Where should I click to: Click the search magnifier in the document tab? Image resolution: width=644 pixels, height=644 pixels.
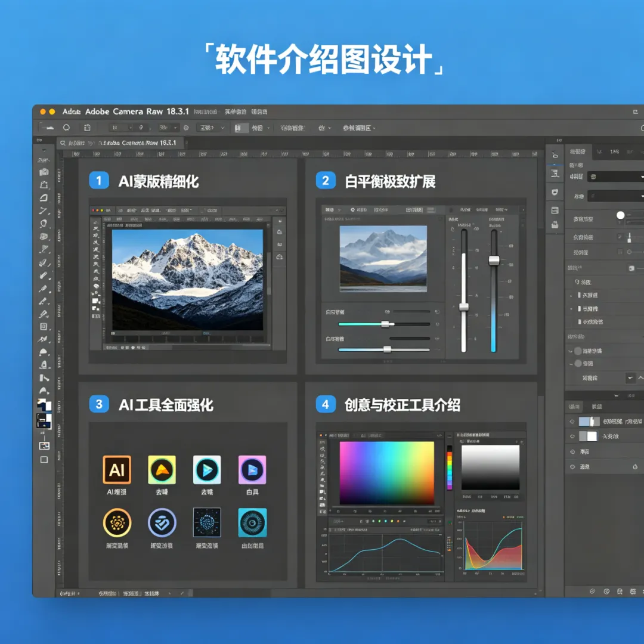point(63,143)
